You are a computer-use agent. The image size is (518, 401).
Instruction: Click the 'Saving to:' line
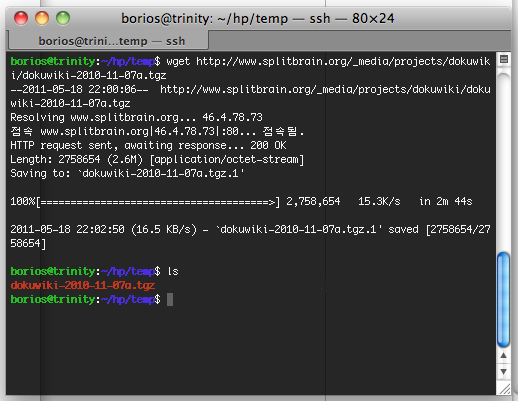(127, 173)
